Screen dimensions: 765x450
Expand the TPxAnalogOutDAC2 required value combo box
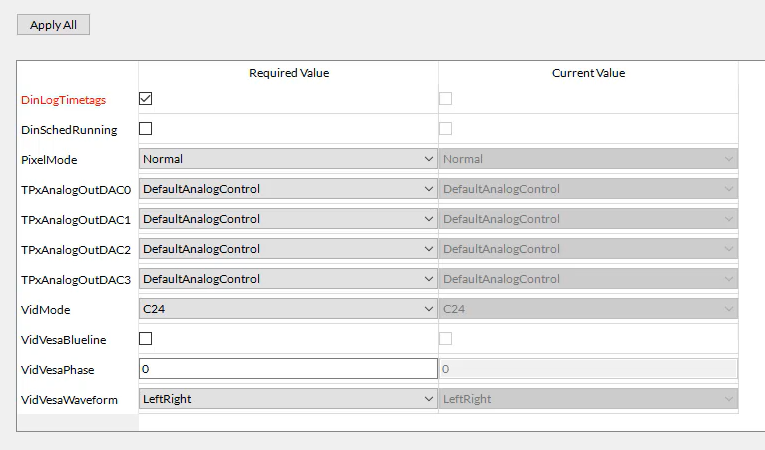tap(287, 249)
